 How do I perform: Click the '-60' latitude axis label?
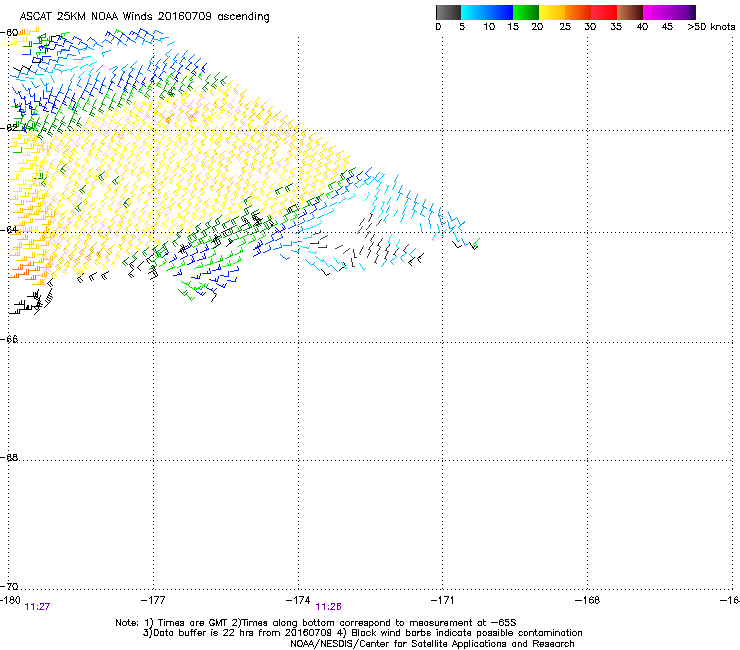(x=9, y=33)
